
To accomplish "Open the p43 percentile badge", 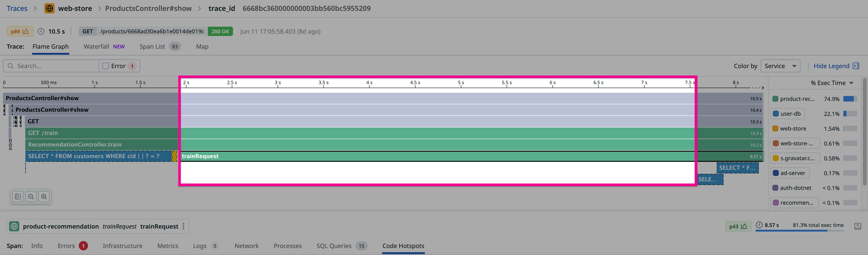I will [x=738, y=226].
